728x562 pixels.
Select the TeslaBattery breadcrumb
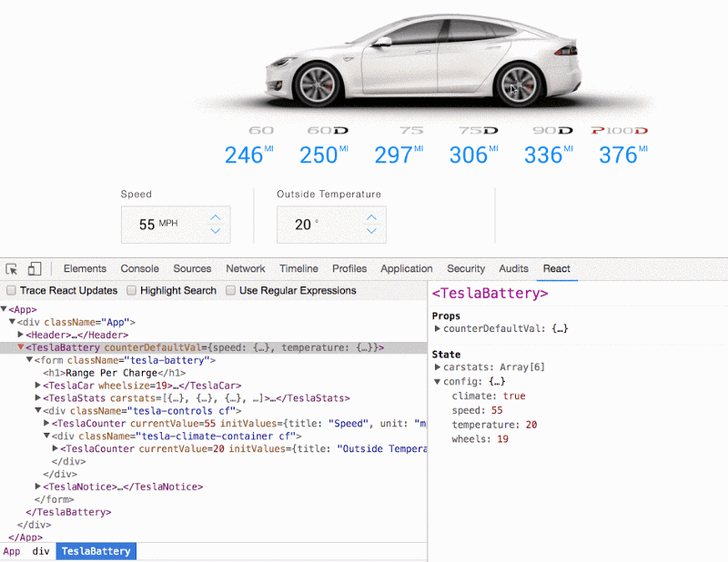click(96, 551)
